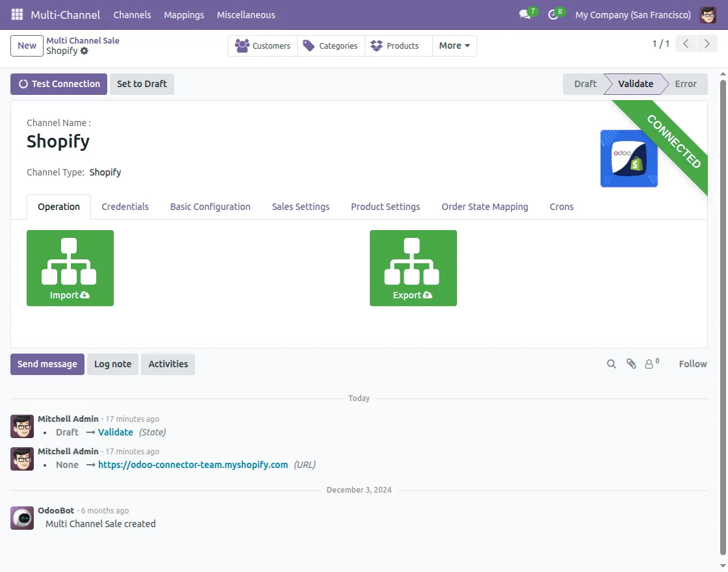
Task: Switch to the Crons tab
Action: 562,207
